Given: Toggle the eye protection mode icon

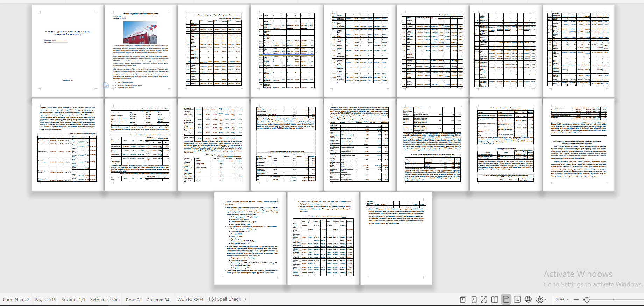Looking at the screenshot, I should tap(539, 299).
